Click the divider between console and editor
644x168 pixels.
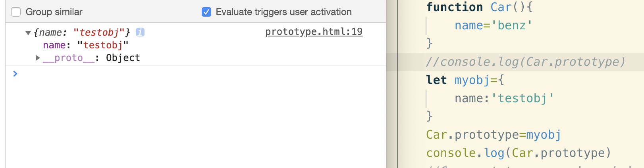(x=392, y=84)
